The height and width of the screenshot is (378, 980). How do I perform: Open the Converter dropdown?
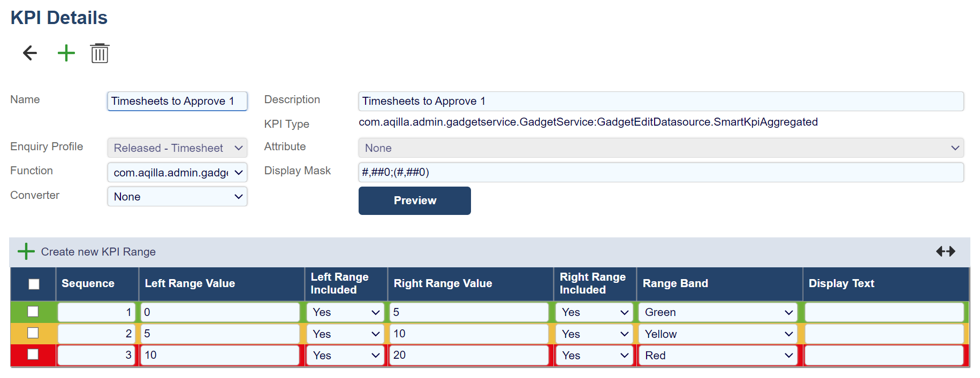[177, 197]
